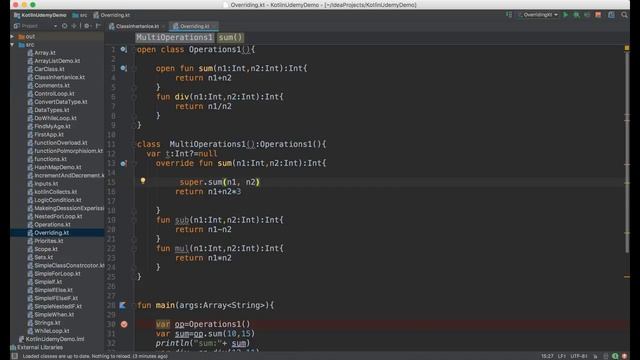The width and height of the screenshot is (640, 360).
Task: Select External Libraries node
Action: [36, 347]
